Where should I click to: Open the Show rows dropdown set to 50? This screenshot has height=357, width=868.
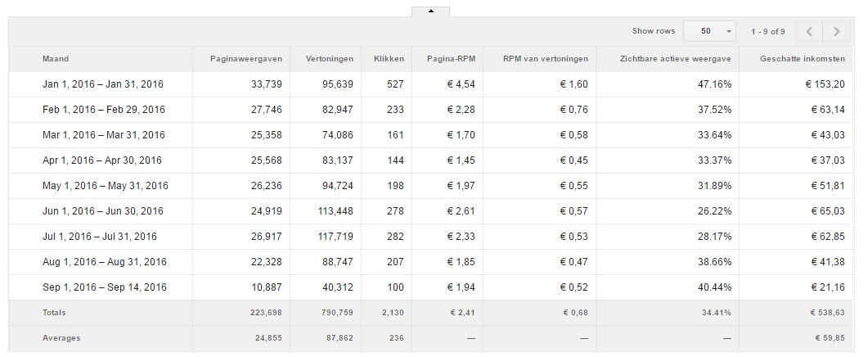pos(709,31)
